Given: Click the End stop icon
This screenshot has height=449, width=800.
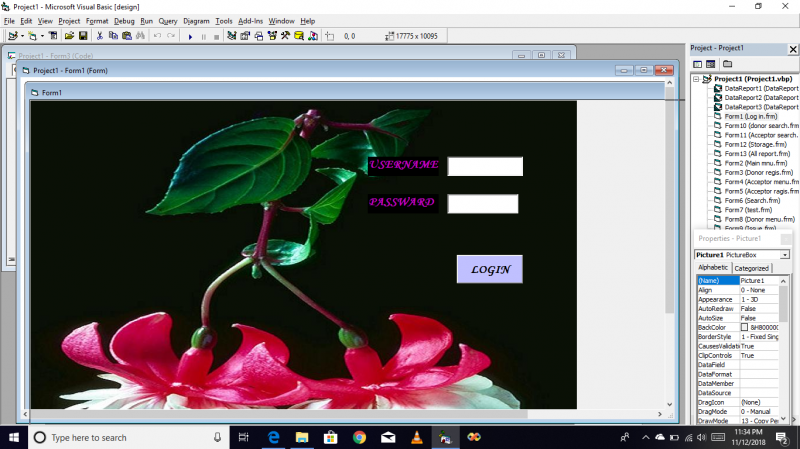Looking at the screenshot, I should [x=216, y=36].
